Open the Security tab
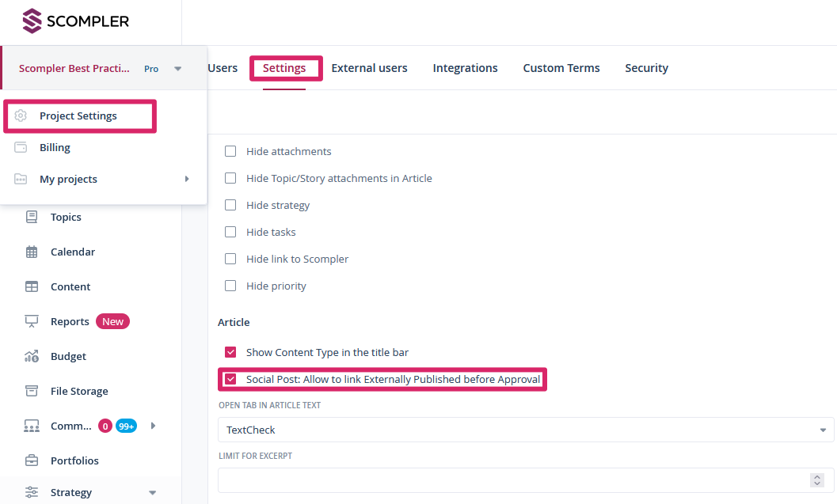Viewport: 837px width, 504px height. pos(646,68)
